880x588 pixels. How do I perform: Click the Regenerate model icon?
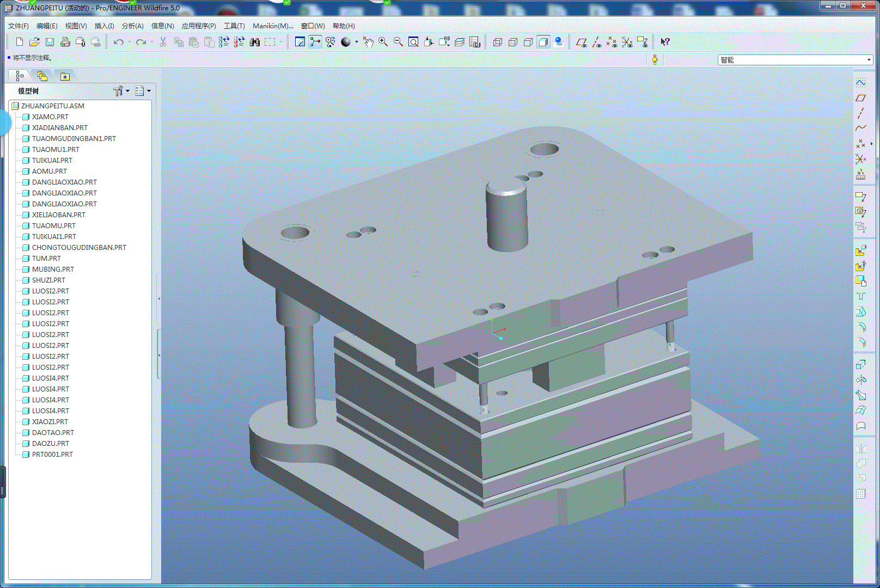pyautogui.click(x=224, y=42)
